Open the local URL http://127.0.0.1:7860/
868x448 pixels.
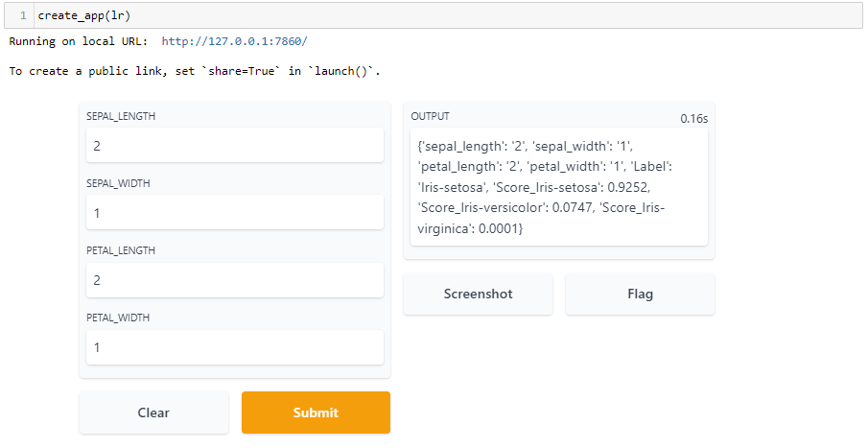(234, 41)
